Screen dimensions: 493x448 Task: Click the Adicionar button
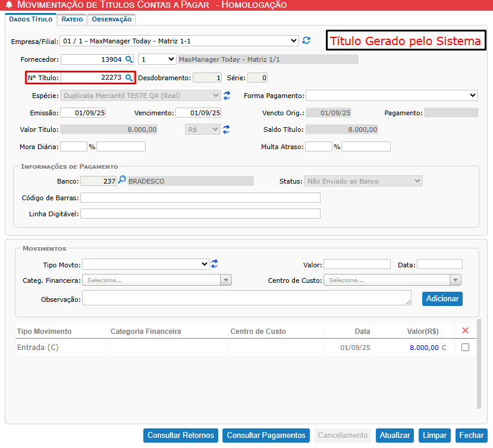coord(442,299)
